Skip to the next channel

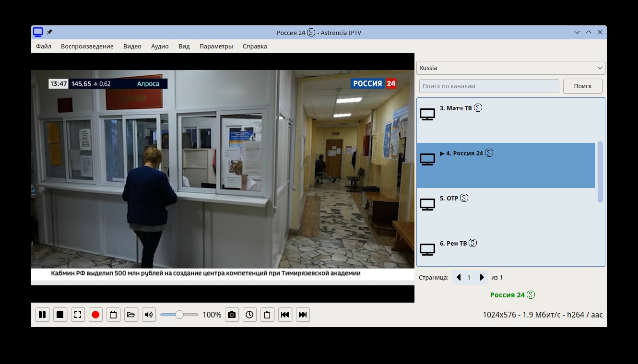(x=303, y=315)
